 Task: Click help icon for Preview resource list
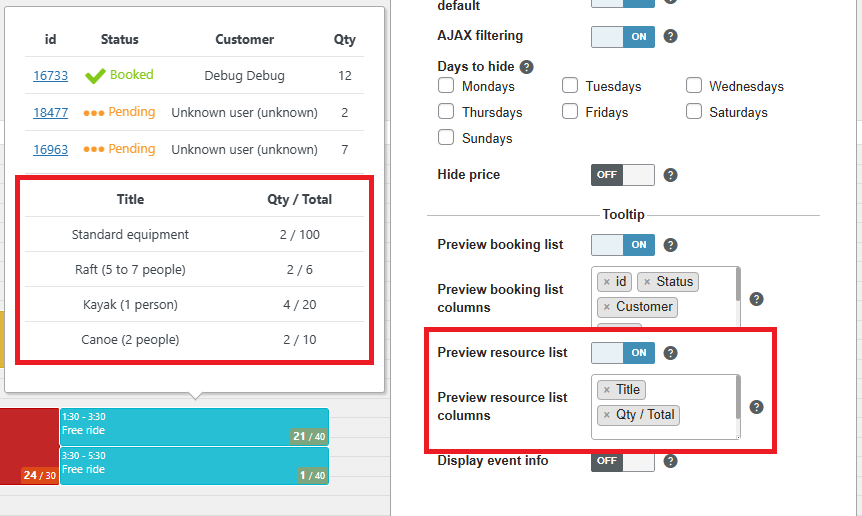(x=670, y=353)
